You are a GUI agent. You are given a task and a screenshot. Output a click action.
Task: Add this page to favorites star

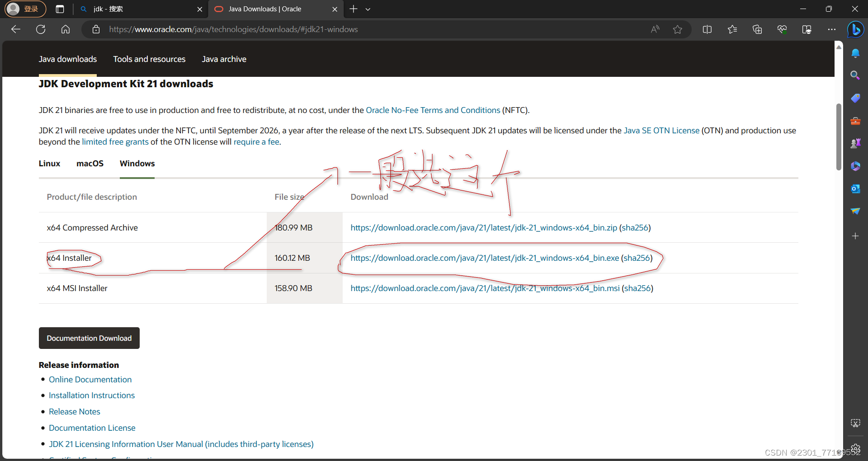click(x=677, y=29)
